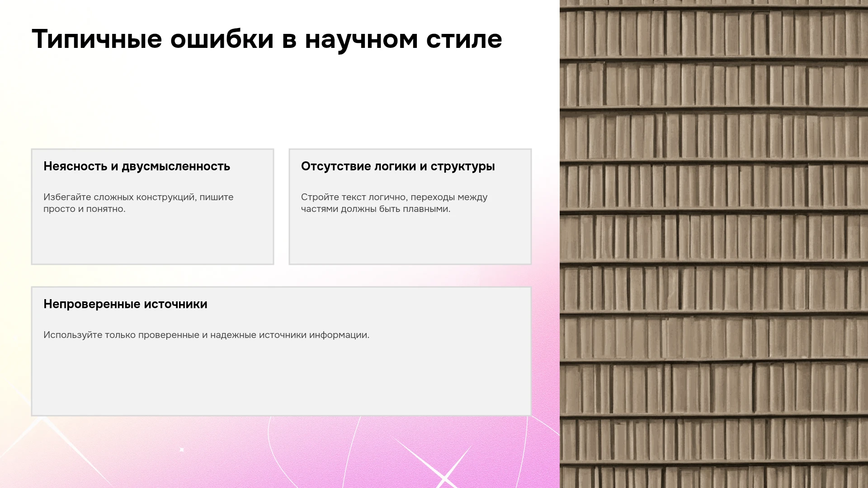Click the word "научном" in the title
Screen dimensions: 868x488
coord(361,39)
